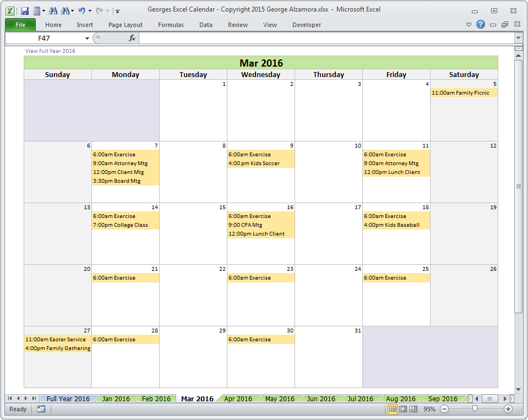The height and width of the screenshot is (420, 528).
Task: Switch to the Apr 2016 sheet tab
Action: [x=238, y=399]
